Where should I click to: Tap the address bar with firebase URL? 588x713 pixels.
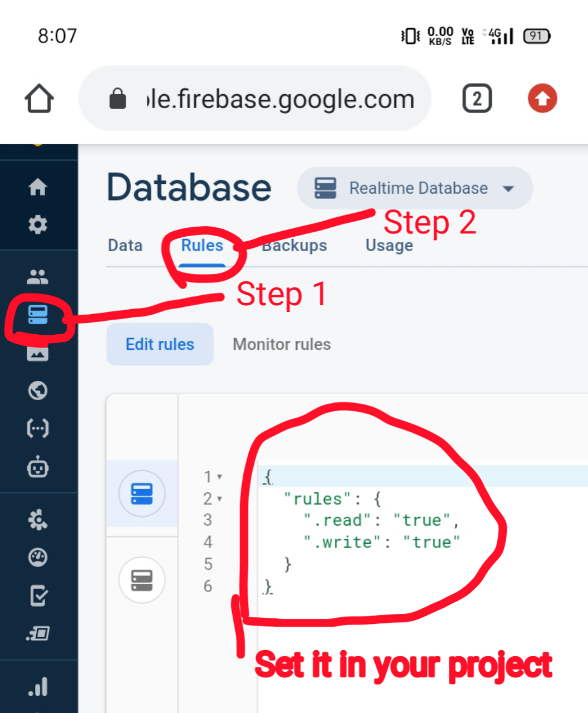pyautogui.click(x=255, y=99)
